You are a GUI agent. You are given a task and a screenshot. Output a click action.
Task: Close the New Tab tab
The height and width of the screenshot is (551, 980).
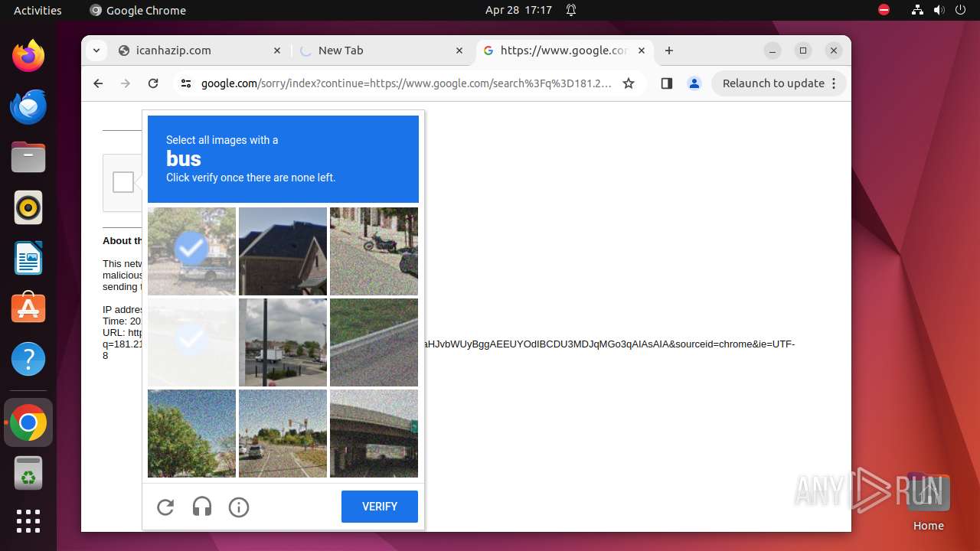(x=459, y=51)
